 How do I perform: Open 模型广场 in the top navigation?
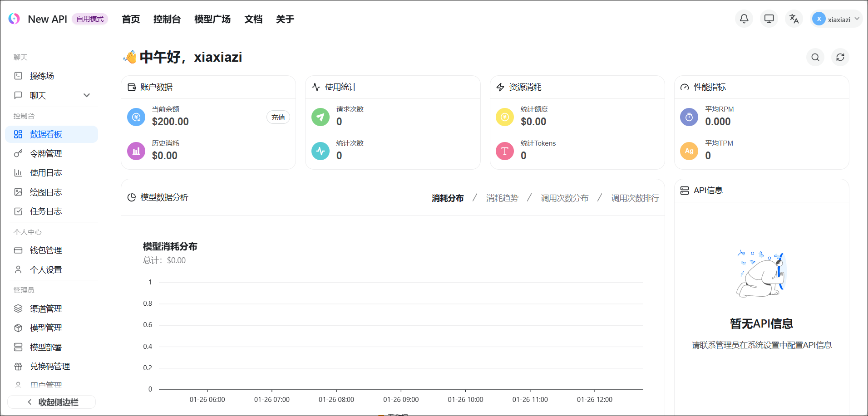coord(212,19)
